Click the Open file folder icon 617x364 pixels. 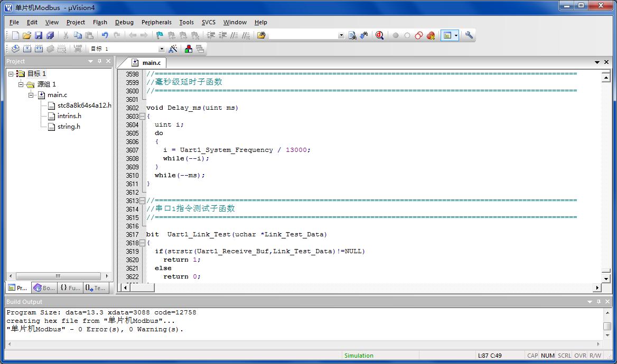tap(27, 35)
